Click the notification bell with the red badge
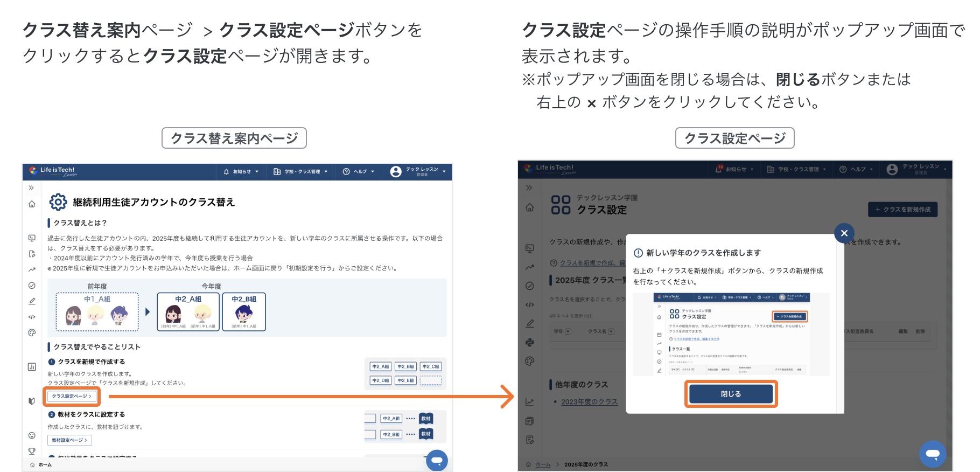 click(719, 169)
